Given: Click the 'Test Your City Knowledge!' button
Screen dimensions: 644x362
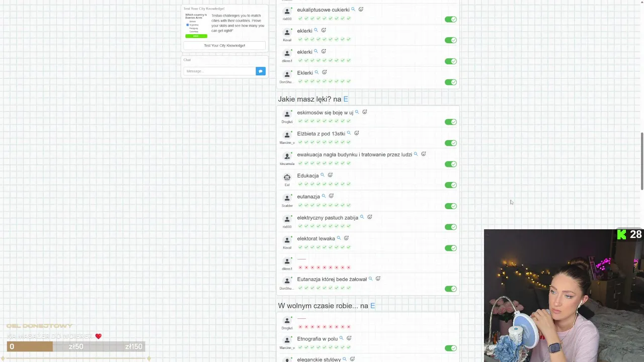Looking at the screenshot, I should click(x=224, y=45).
